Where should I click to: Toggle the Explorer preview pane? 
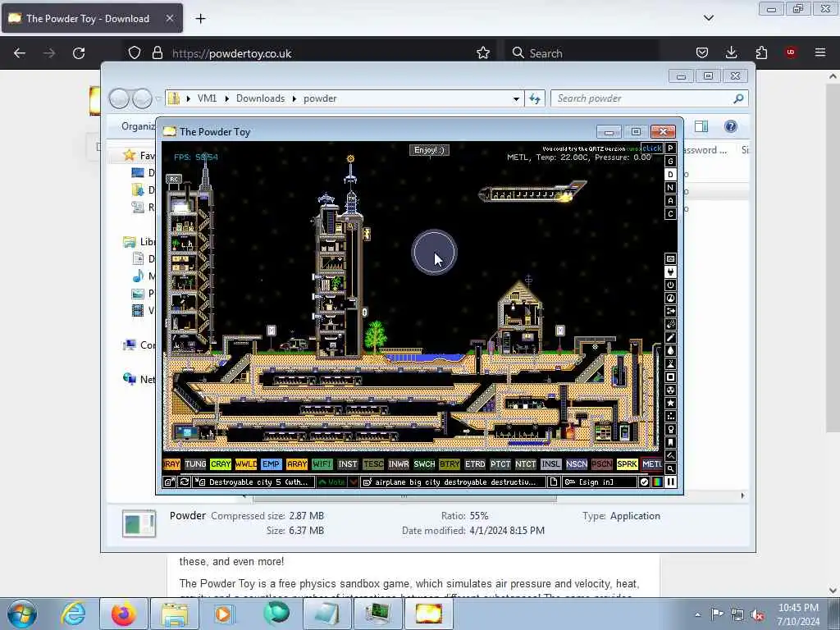[x=701, y=126]
